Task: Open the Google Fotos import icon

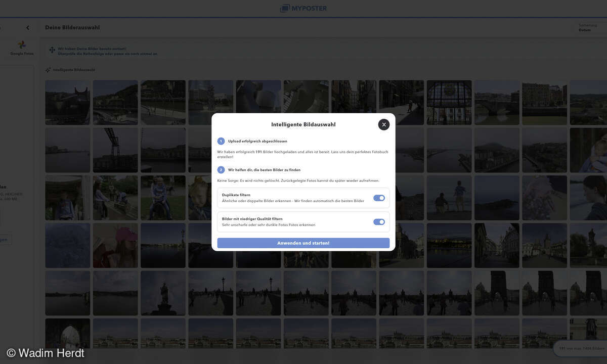Action: pos(22,45)
